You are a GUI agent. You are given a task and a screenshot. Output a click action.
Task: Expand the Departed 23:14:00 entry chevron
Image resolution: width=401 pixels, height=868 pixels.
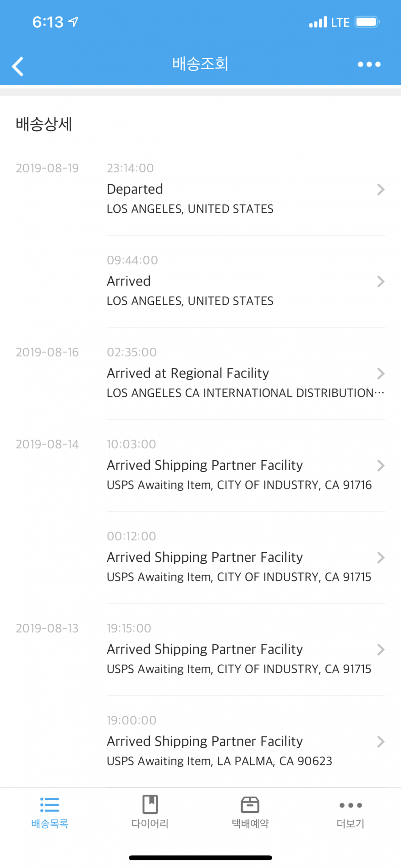click(380, 189)
